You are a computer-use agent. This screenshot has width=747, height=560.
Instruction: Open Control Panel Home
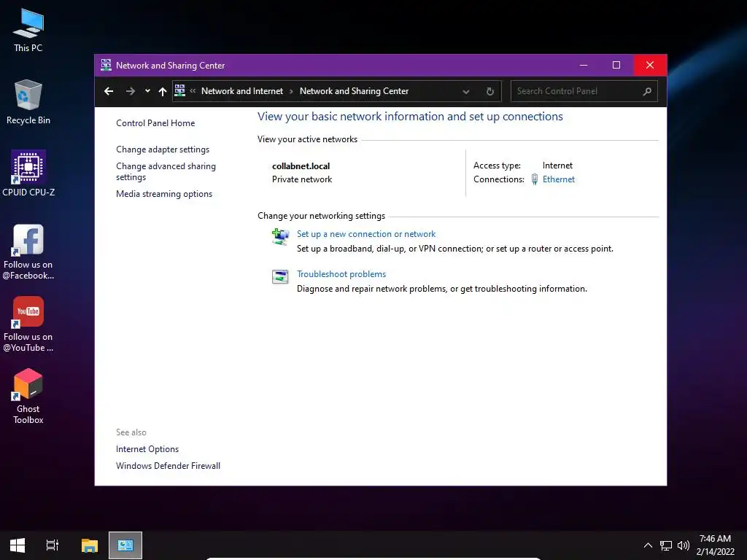155,122
